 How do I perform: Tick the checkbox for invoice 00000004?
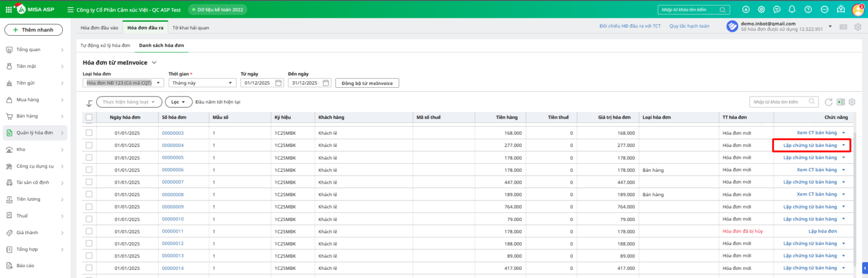89,145
